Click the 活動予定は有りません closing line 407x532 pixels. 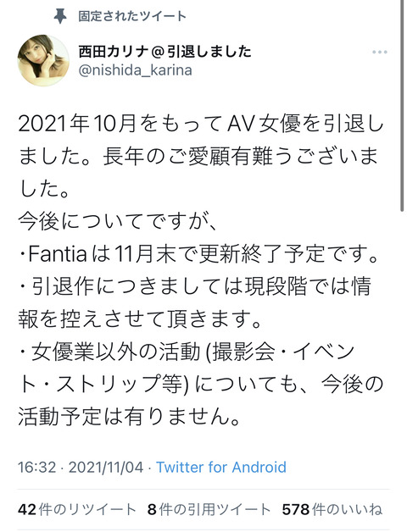click(x=129, y=417)
